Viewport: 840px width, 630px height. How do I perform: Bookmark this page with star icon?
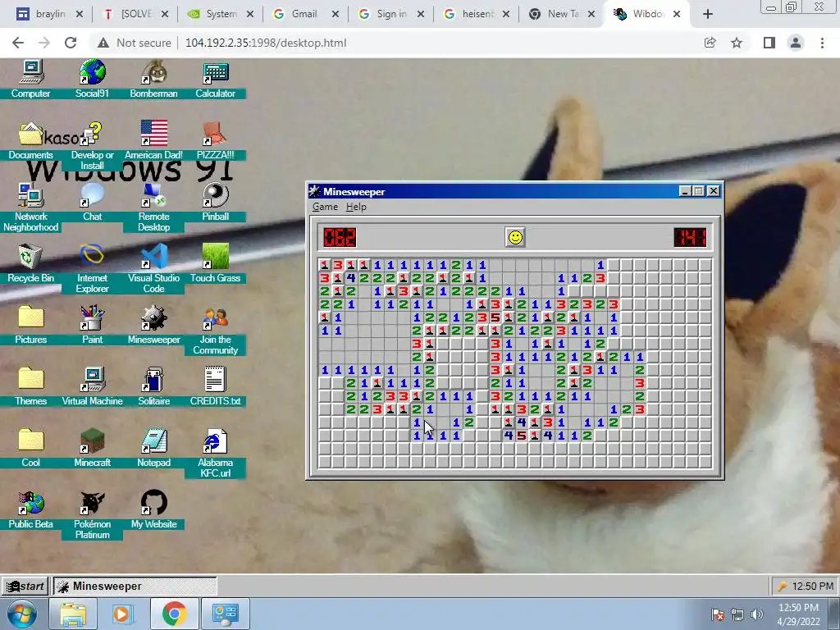(737, 43)
